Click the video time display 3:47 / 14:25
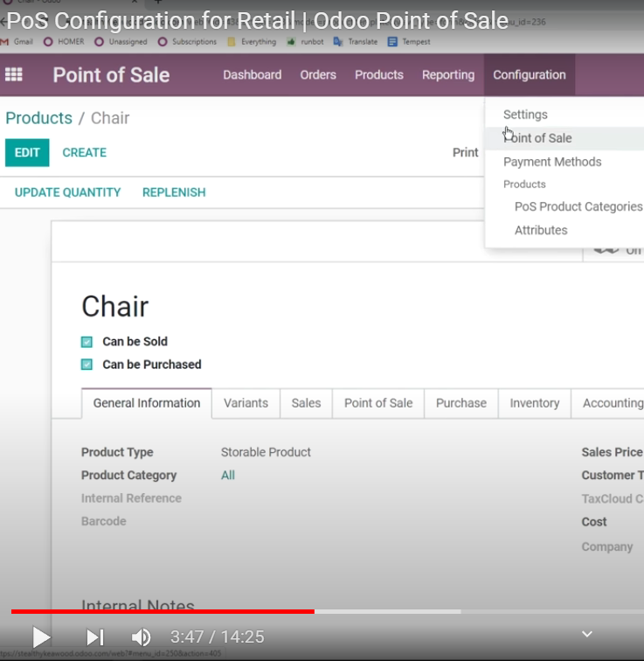Screen dimensions: 644x661 coord(217,637)
